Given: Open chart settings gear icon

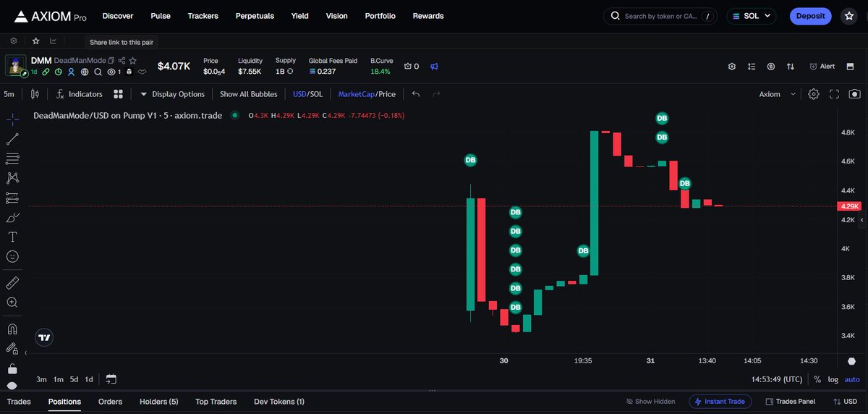Looking at the screenshot, I should [814, 94].
